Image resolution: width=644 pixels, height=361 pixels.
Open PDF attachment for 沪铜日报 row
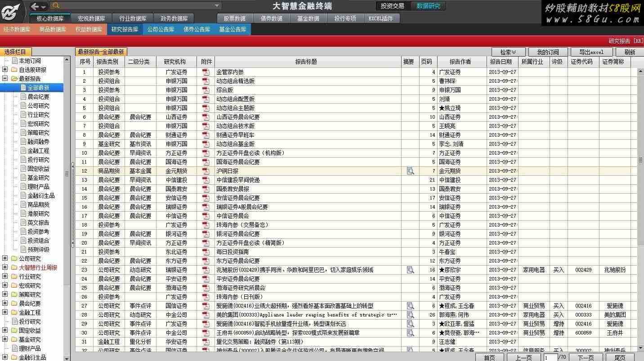click(x=206, y=171)
